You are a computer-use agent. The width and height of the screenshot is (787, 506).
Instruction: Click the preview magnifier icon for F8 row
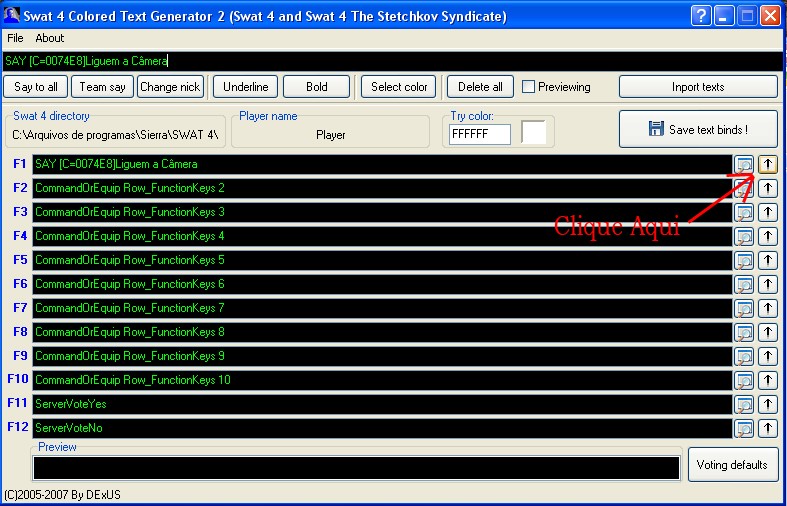point(744,332)
